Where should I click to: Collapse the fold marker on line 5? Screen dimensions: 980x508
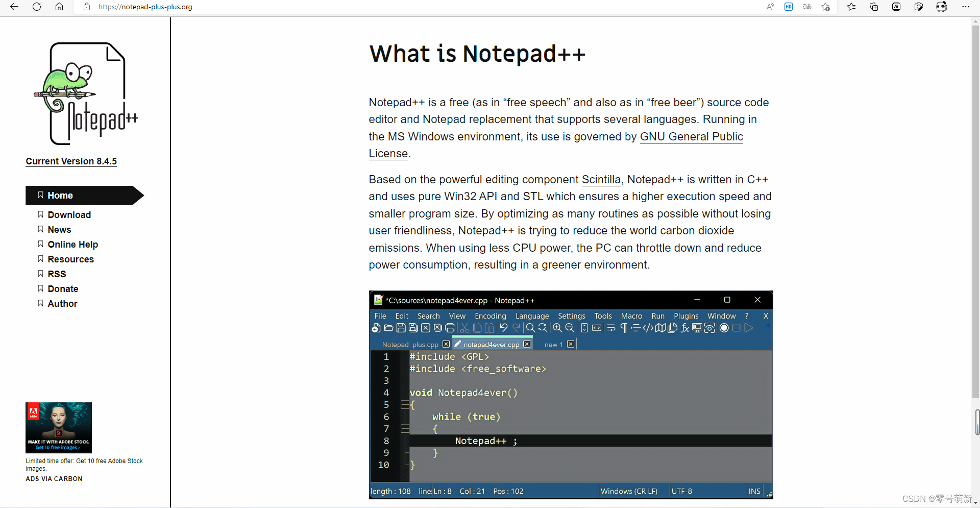tap(405, 405)
